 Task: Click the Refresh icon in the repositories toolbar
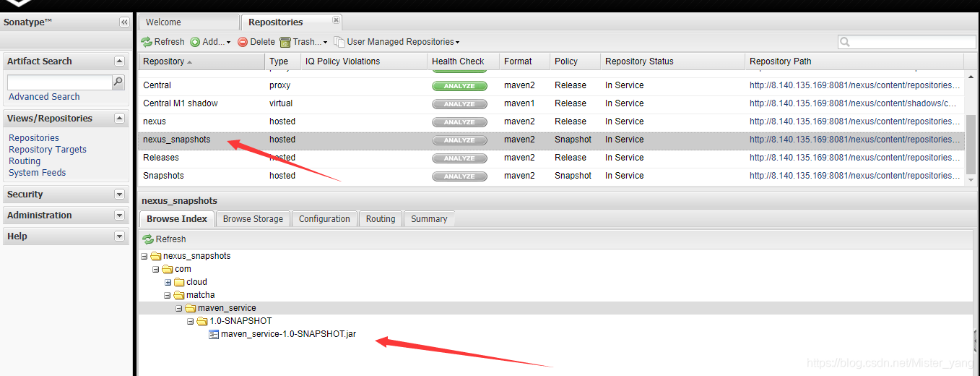pyautogui.click(x=147, y=42)
